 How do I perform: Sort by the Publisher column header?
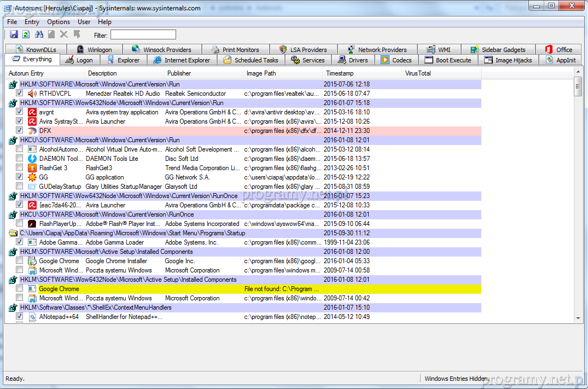(x=179, y=73)
